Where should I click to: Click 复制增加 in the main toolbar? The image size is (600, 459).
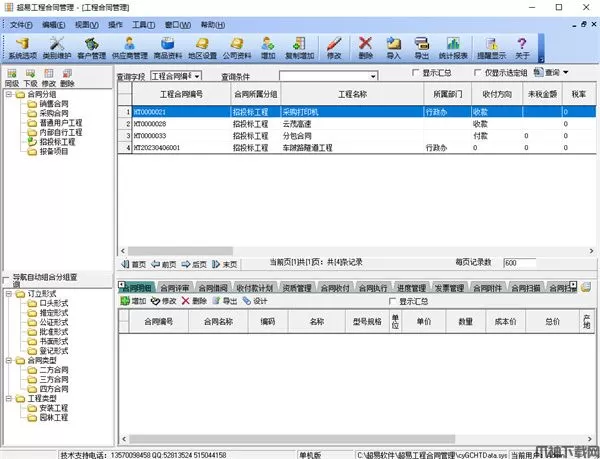[299, 48]
